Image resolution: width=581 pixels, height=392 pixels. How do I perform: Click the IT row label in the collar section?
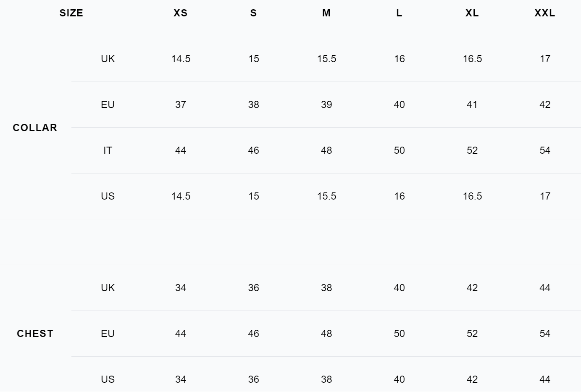click(108, 150)
